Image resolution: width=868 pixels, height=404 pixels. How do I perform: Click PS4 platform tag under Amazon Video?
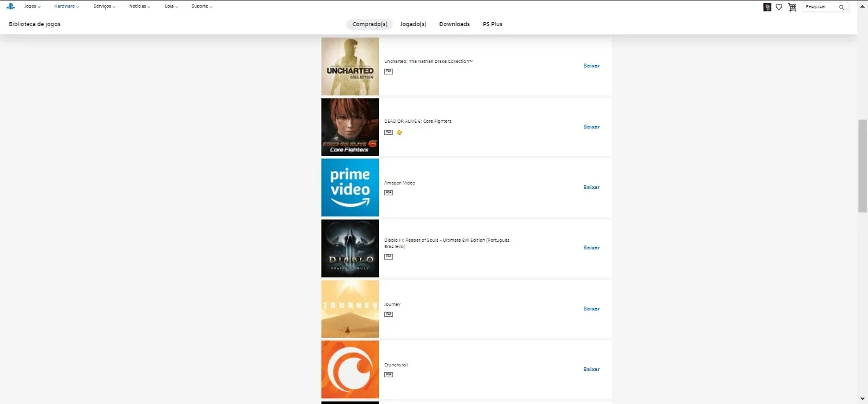pos(389,193)
